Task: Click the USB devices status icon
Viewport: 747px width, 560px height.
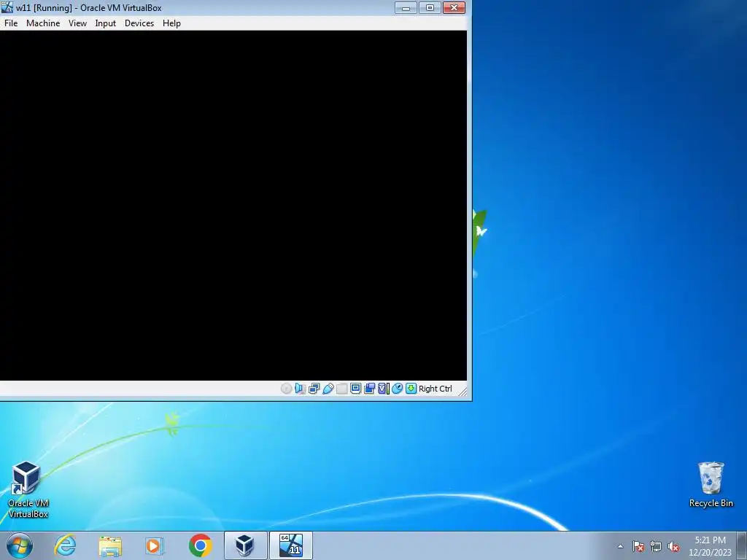Action: click(x=328, y=389)
